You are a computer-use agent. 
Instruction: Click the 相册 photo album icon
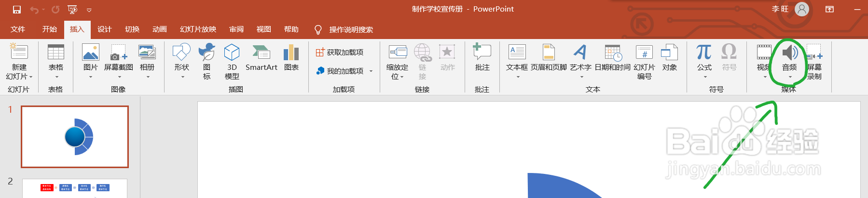click(147, 52)
